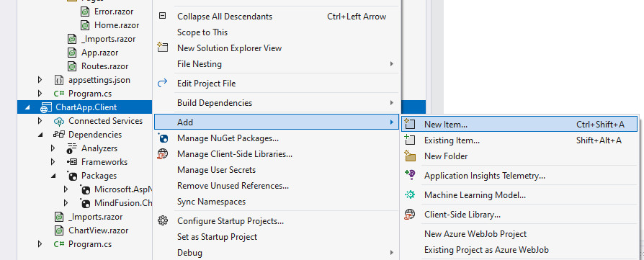Click the Collapse All Descendants minus icon

163,17
